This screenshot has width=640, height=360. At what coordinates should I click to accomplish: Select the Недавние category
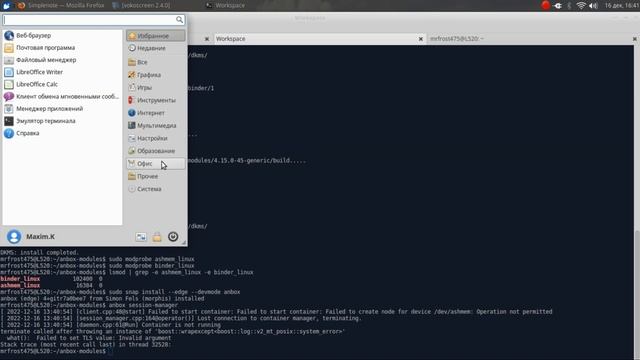click(156, 48)
